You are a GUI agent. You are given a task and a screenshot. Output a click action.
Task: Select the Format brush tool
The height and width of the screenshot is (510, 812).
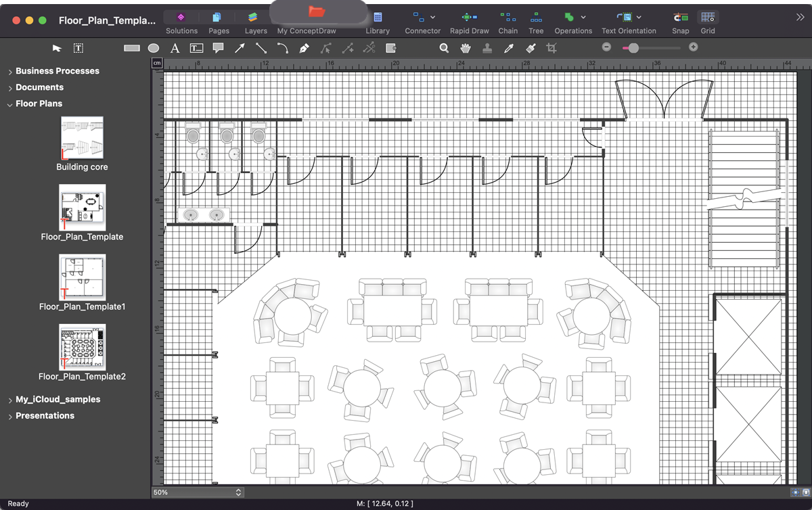[531, 48]
